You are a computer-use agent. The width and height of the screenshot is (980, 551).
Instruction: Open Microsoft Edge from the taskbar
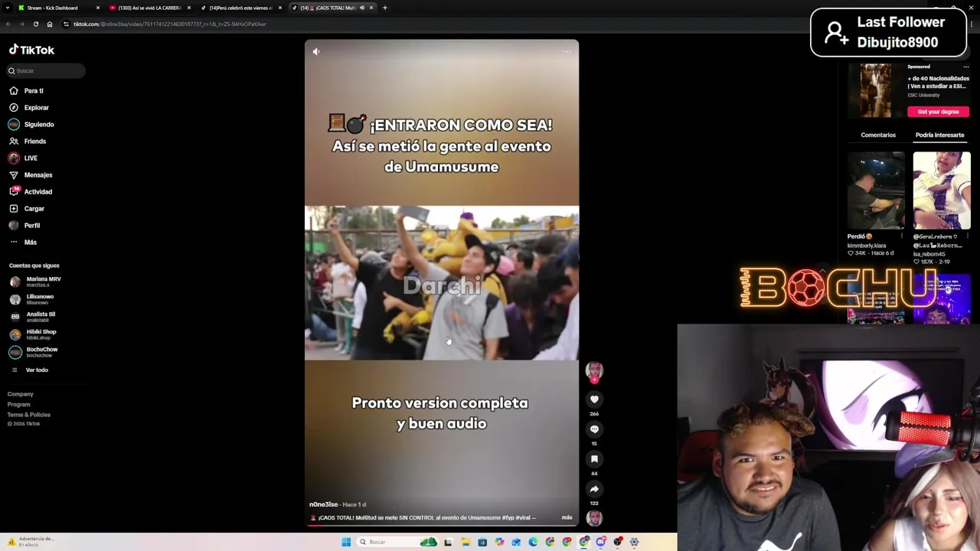[533, 542]
